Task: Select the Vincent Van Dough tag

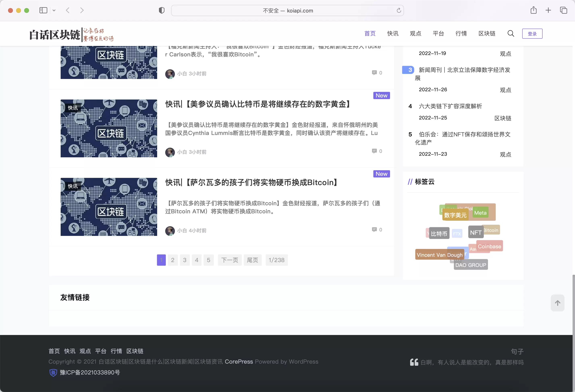Action: pos(439,255)
